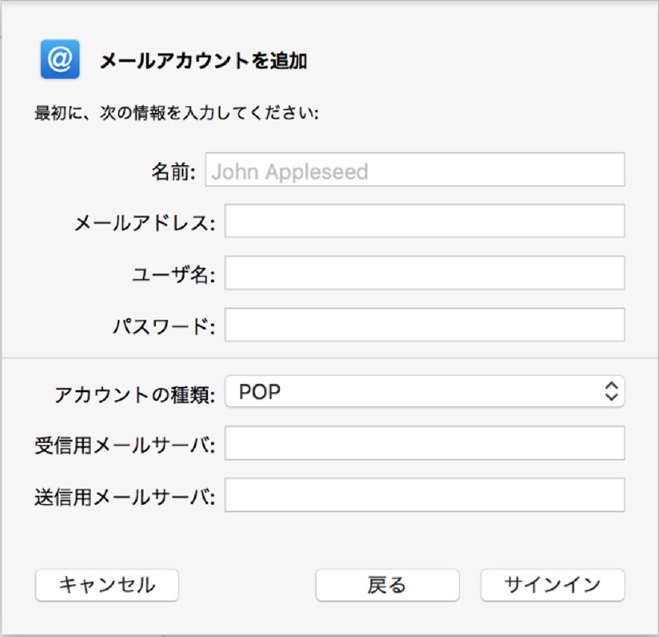The image size is (659, 637).
Task: Click the 名前: label text
Action: [173, 171]
